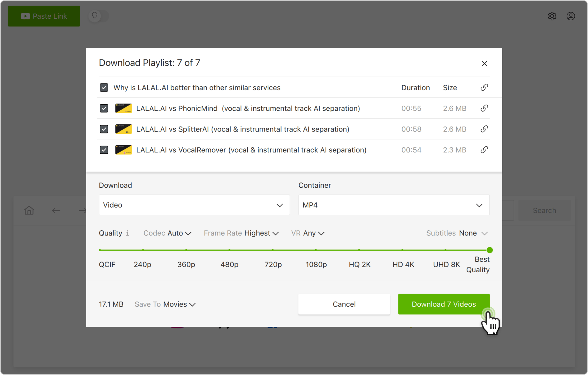Open the Download type Video dropdown

click(x=194, y=205)
